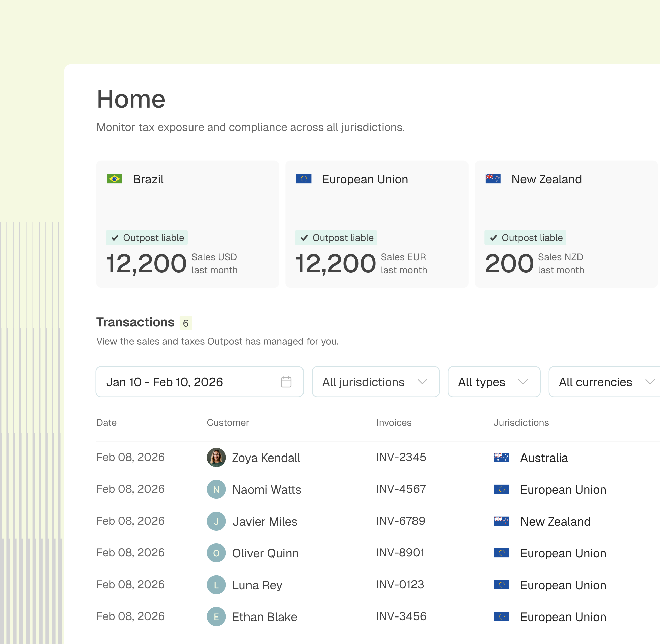Screen dimensions: 660x644
Task: Click the transactions count badge showing 6
Action: 186,323
